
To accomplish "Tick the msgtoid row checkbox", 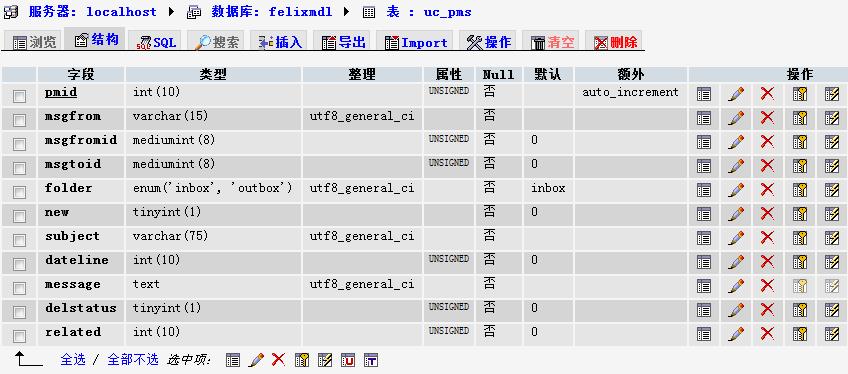I will [x=19, y=168].
